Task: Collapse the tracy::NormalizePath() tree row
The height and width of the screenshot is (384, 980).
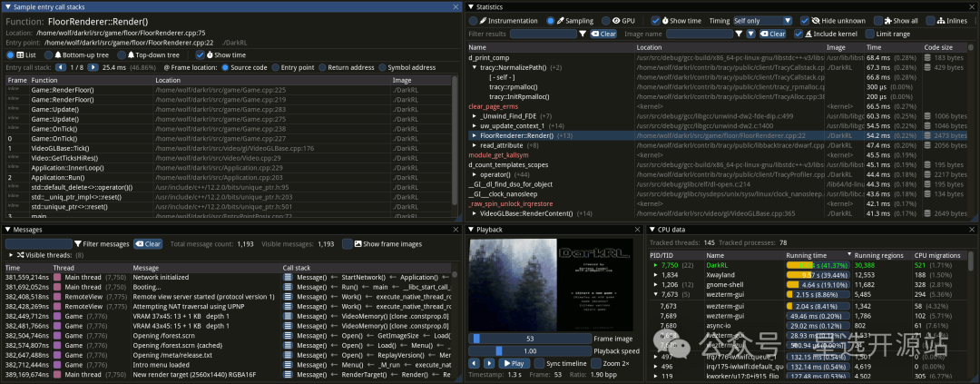Action: coord(475,67)
